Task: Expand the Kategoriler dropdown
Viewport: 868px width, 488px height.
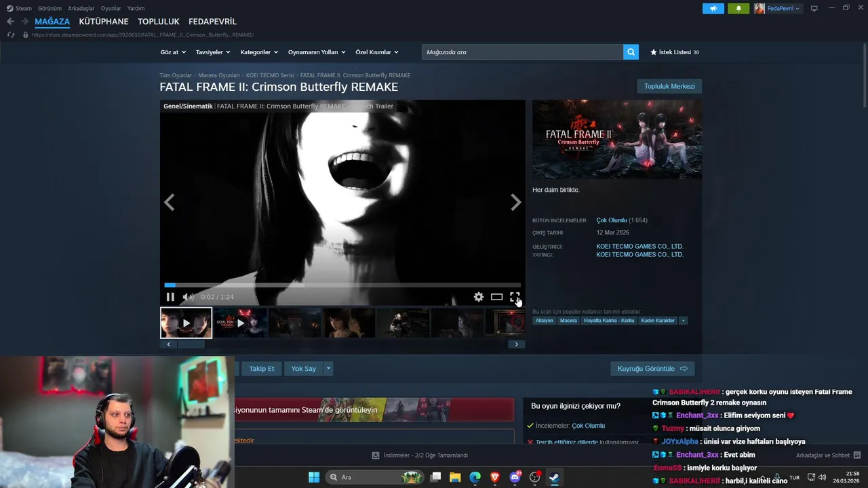Action: point(259,52)
